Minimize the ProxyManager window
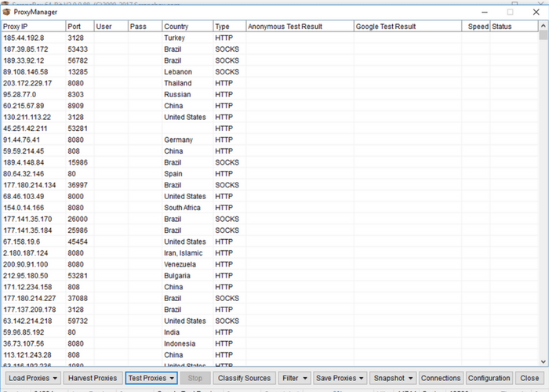Image resolution: width=549 pixels, height=392 pixels. point(485,12)
